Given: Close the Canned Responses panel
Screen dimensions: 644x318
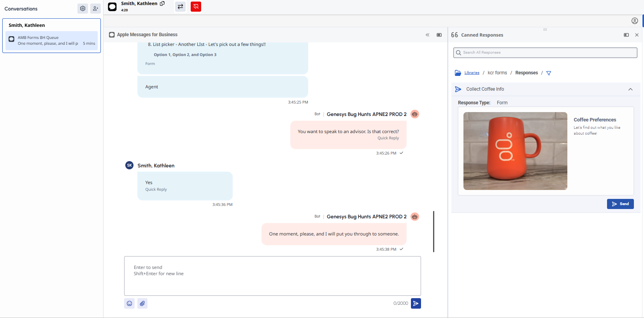Looking at the screenshot, I should coord(637,35).
